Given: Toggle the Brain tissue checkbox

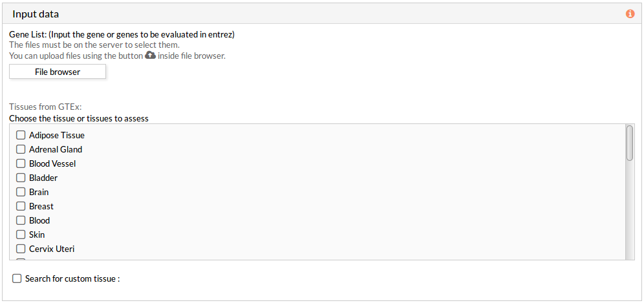Looking at the screenshot, I should pos(21,192).
